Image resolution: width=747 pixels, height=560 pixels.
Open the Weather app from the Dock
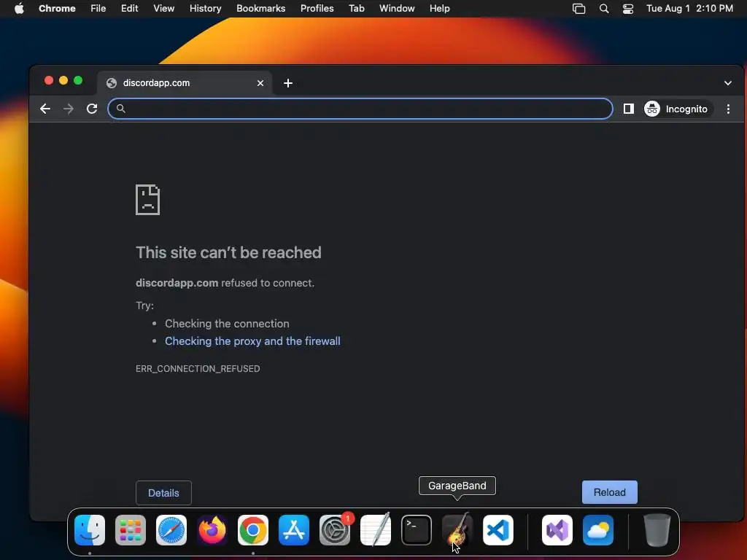click(x=598, y=530)
